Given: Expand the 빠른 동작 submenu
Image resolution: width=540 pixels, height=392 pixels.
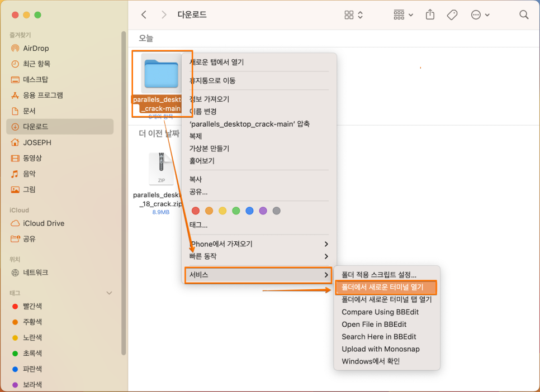Looking at the screenshot, I should (x=259, y=256).
